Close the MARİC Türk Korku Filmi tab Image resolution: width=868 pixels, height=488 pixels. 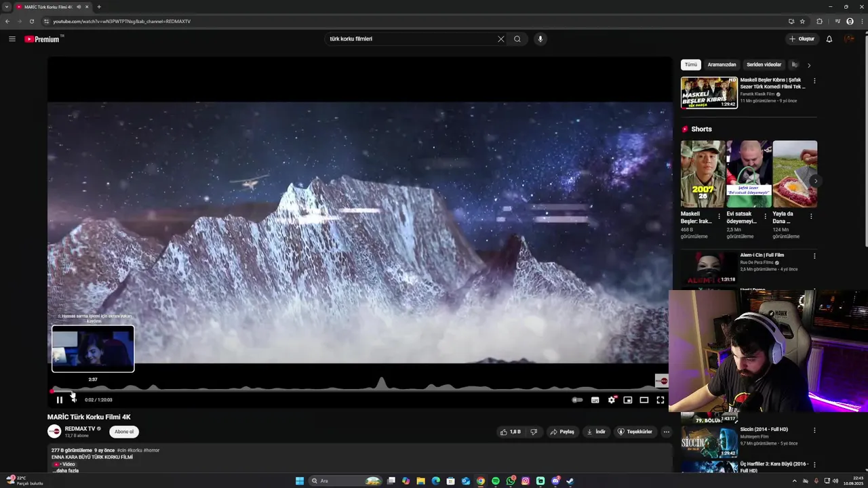pyautogui.click(x=87, y=7)
